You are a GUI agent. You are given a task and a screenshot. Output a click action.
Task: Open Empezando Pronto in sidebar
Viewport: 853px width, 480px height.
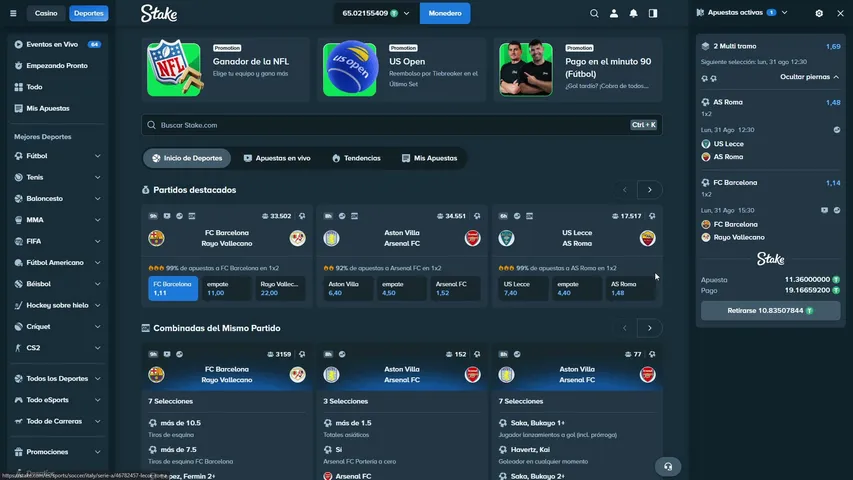57,65
